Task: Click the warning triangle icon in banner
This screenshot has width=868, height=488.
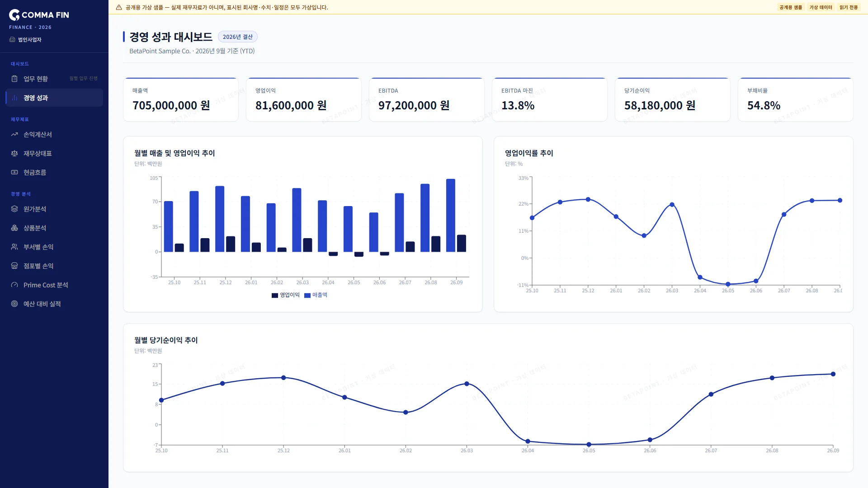Action: (119, 7)
